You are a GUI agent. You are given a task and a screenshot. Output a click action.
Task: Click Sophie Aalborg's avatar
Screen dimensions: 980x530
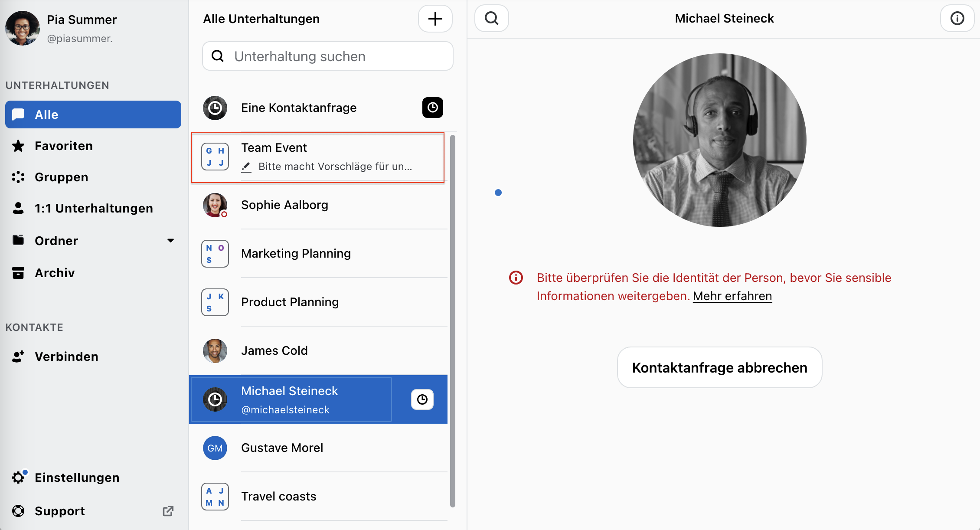tap(215, 205)
